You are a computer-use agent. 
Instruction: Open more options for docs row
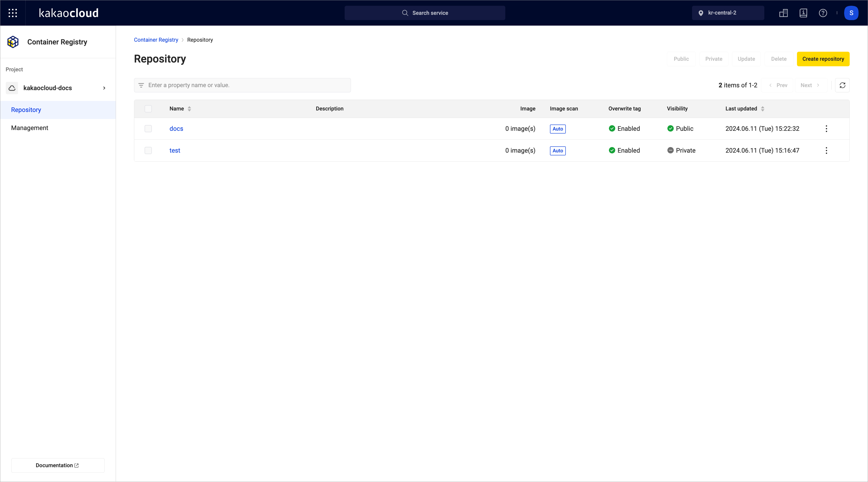(x=826, y=129)
